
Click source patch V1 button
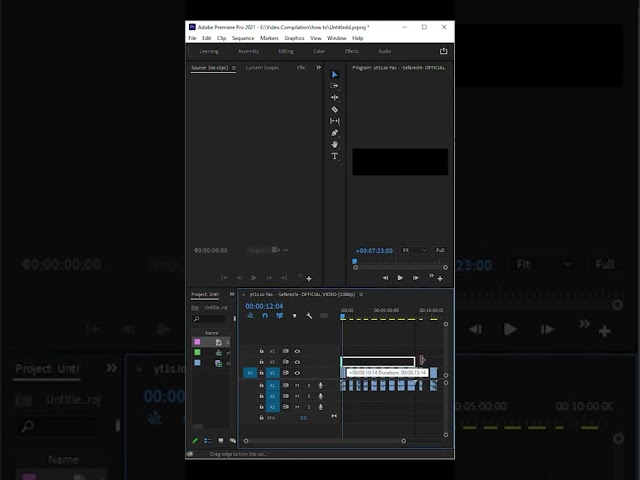(250, 373)
